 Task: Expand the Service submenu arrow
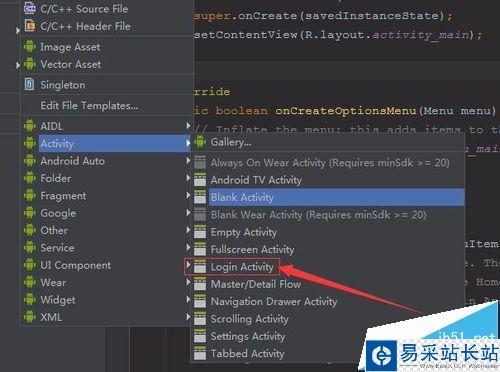point(188,247)
